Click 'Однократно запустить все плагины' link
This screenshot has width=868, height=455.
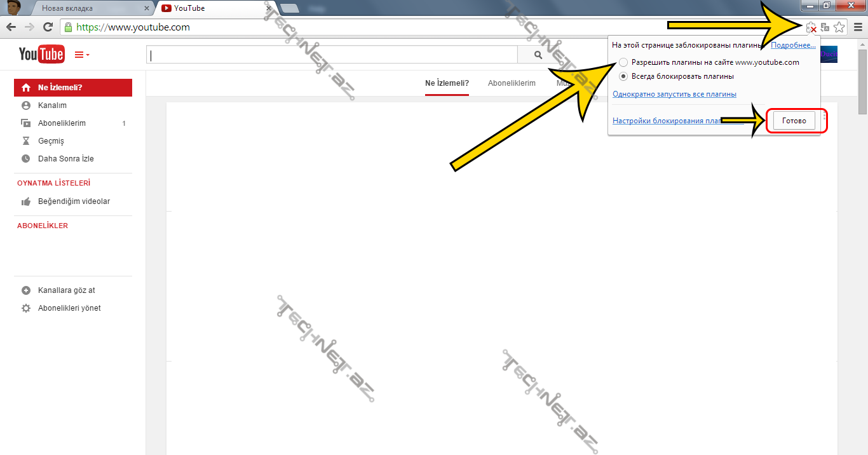pyautogui.click(x=674, y=94)
